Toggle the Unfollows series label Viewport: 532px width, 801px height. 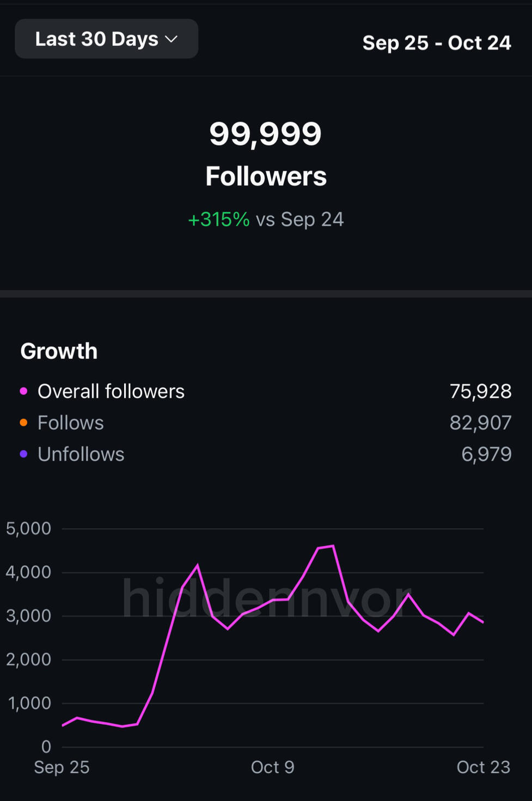pos(81,455)
